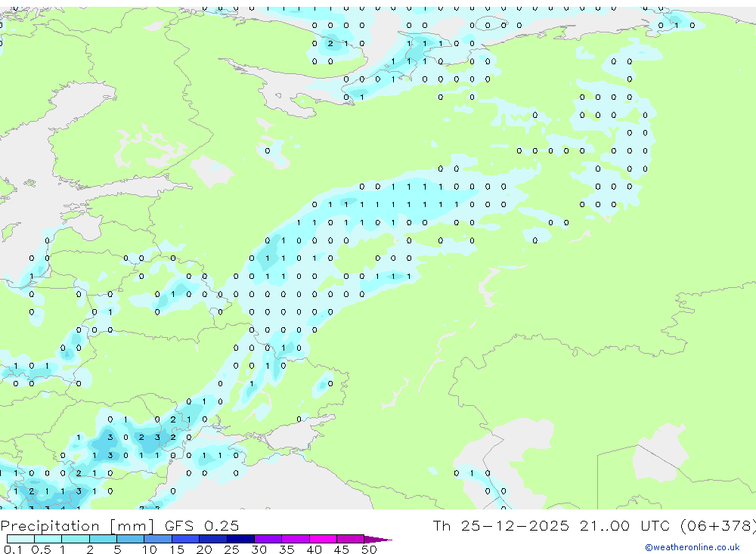
Task: Click the 45–50 mm legend color swatch
Action: [x=351, y=539]
